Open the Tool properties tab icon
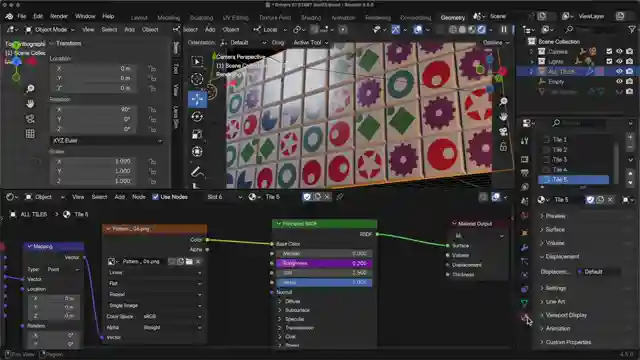This screenshot has width=640, height=360. pyautogui.click(x=524, y=141)
